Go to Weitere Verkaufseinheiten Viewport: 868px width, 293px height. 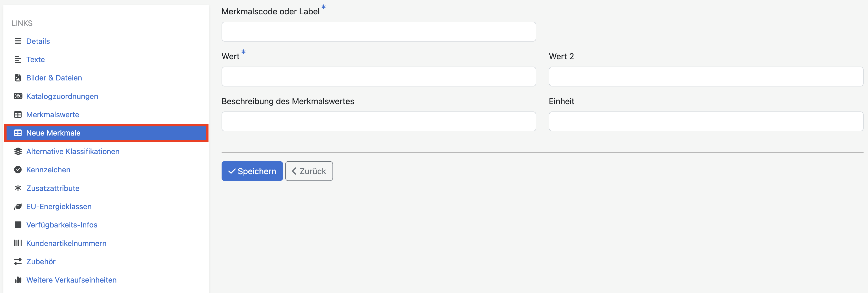[71, 280]
